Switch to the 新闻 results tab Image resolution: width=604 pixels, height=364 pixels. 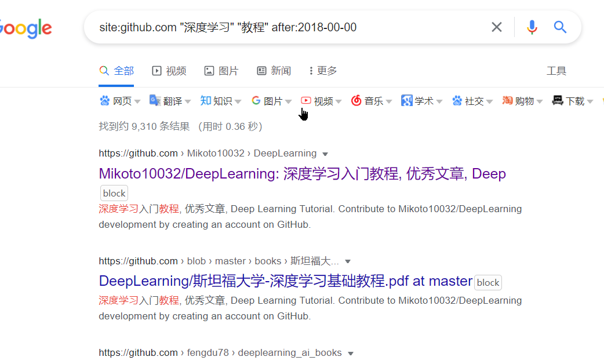click(x=274, y=71)
